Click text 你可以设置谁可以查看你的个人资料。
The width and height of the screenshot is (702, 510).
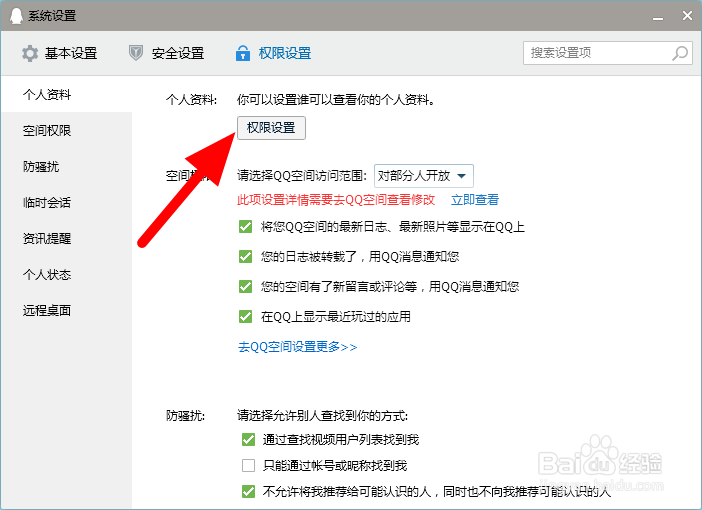click(x=336, y=99)
